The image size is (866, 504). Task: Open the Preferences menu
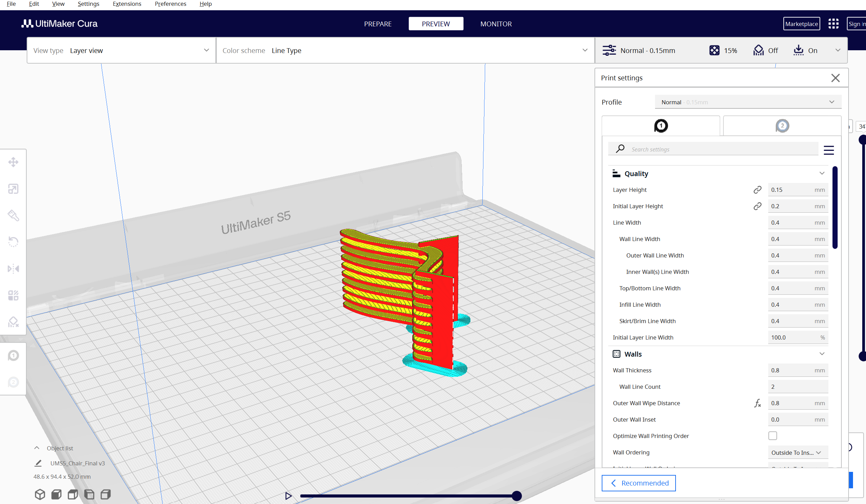[x=171, y=4]
